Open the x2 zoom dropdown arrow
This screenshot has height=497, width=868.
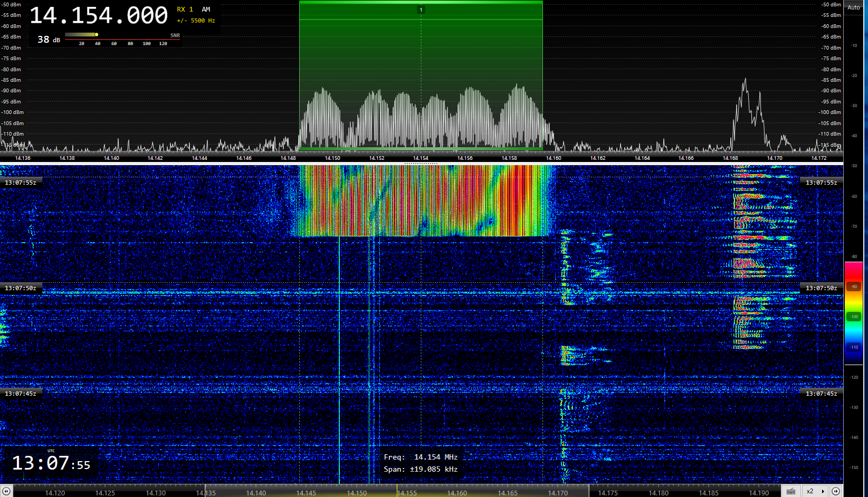[x=823, y=491]
